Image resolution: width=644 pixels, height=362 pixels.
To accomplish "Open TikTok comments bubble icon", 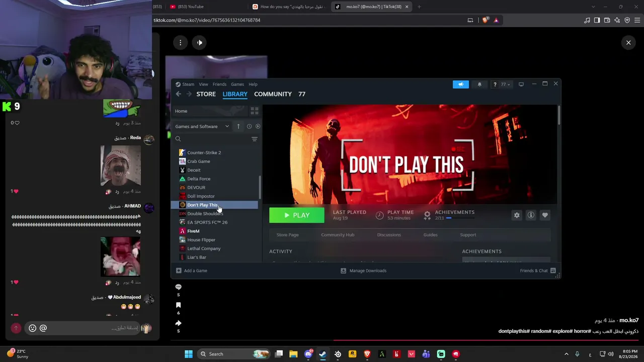I will [x=178, y=287].
